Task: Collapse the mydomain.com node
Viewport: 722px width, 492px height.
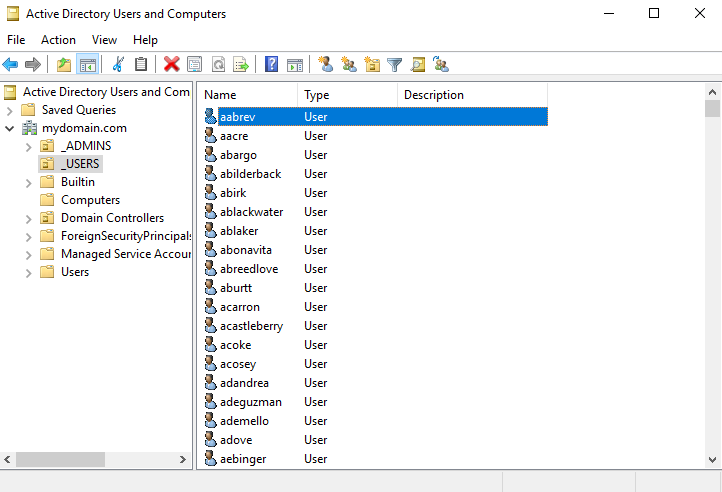Action: click(x=10, y=129)
